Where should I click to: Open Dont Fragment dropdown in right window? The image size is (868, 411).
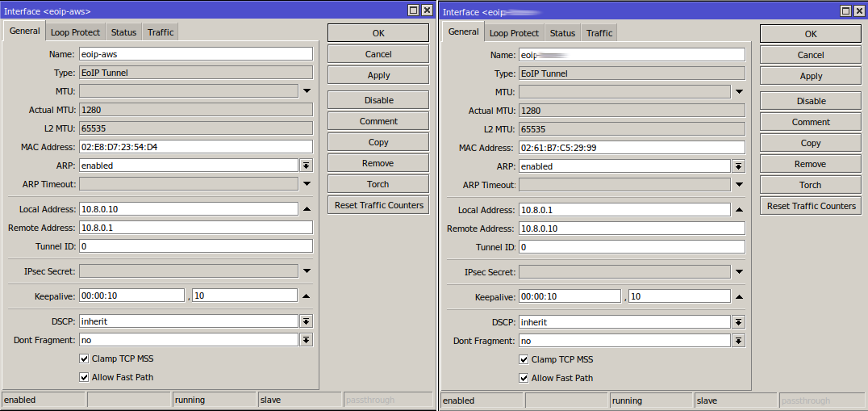738,341
